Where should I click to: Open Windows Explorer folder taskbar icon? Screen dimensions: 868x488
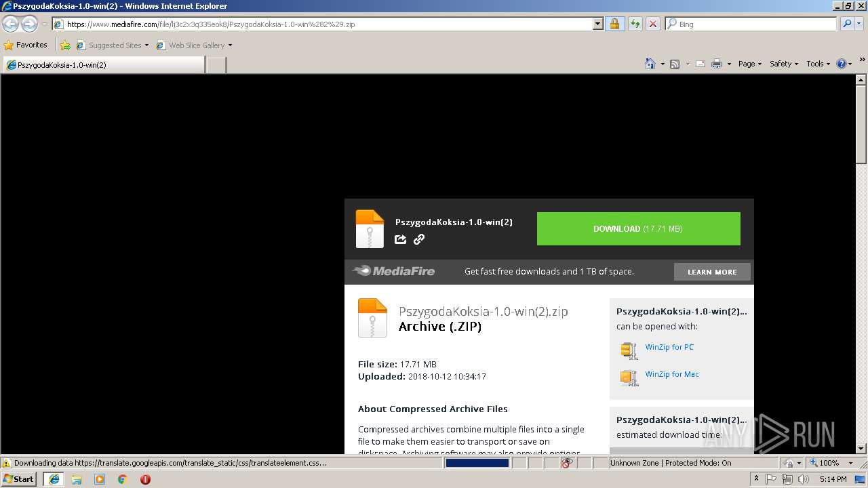[x=77, y=479]
